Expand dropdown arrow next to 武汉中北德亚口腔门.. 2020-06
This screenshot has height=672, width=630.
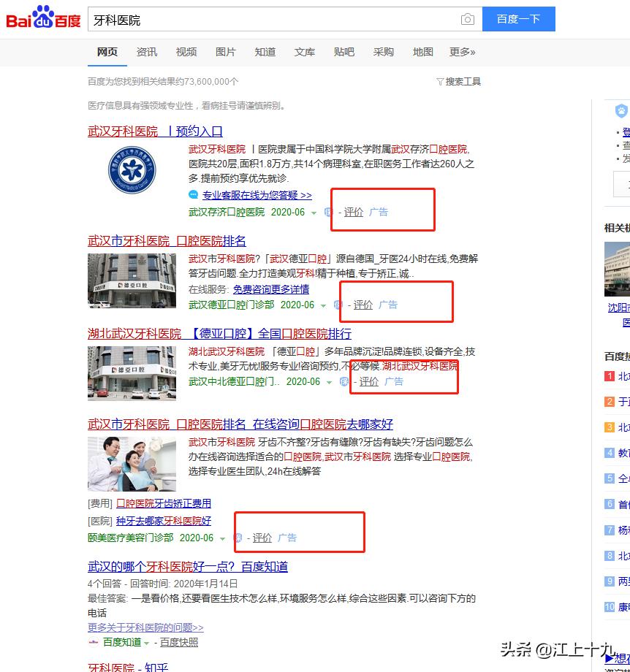click(x=329, y=382)
